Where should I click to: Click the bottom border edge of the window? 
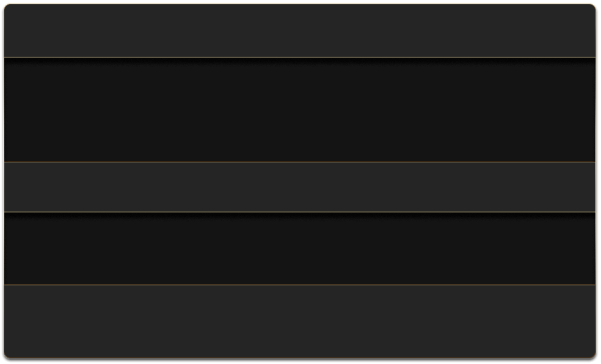(x=299, y=358)
